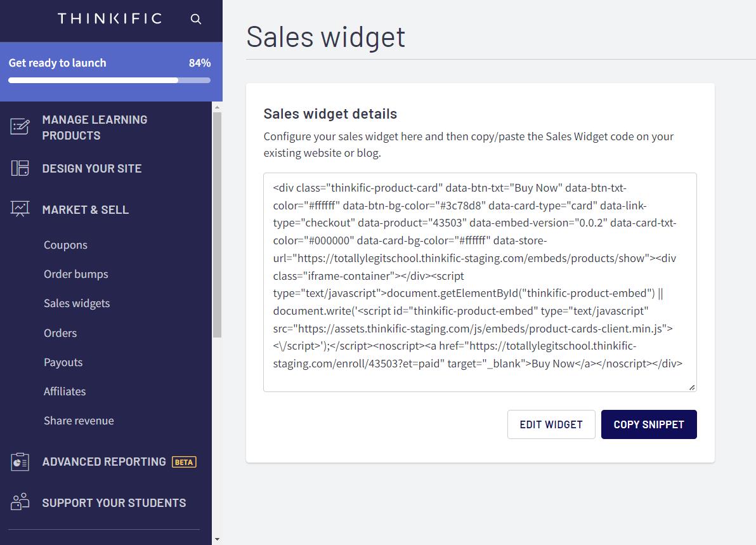Click the Market & Sell chart icon

pyautogui.click(x=20, y=209)
